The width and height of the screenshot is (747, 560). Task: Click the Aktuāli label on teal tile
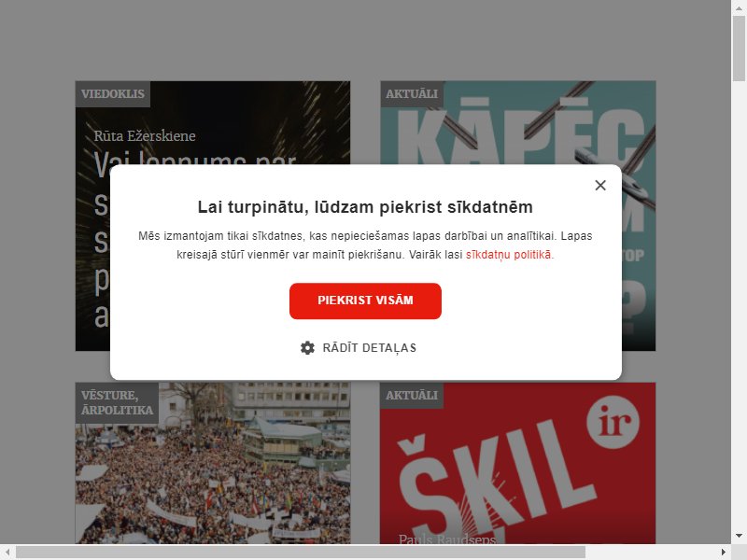[x=412, y=94]
